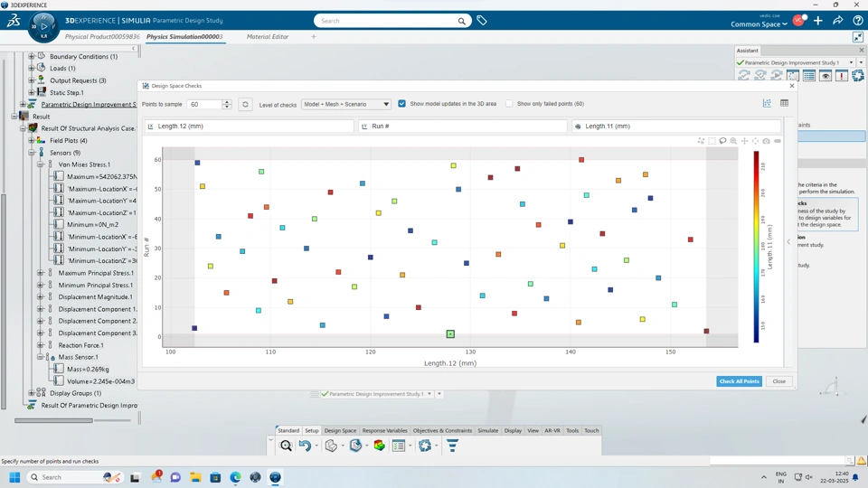Click the Assistant table list icon
Screen dimensions: 868x488
point(808,75)
